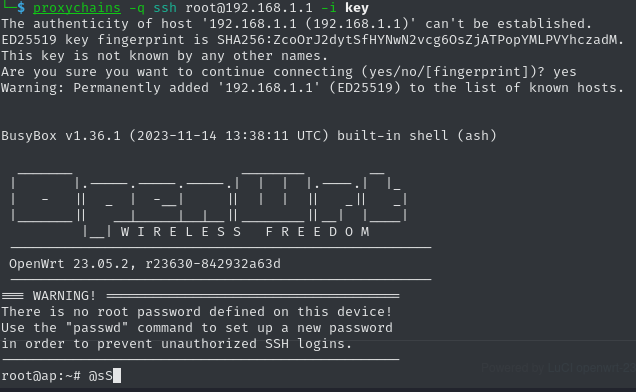This screenshot has width=636, height=392.
Task: Click the proxychains command word
Action: pyautogui.click(x=77, y=8)
